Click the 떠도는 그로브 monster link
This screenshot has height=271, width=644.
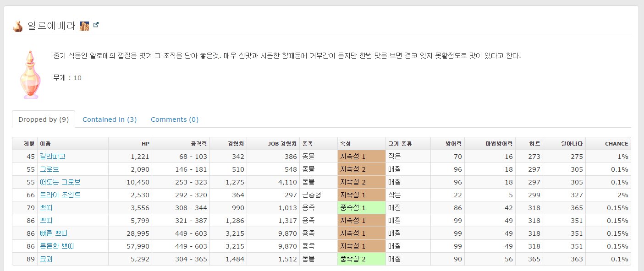point(60,182)
